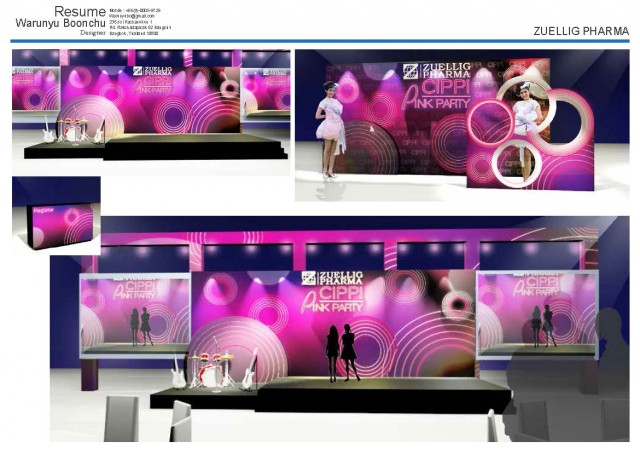This screenshot has height=453, width=640.
Task: Click "CIPPI Pink Party" on bottom main stage
Action: point(332,299)
